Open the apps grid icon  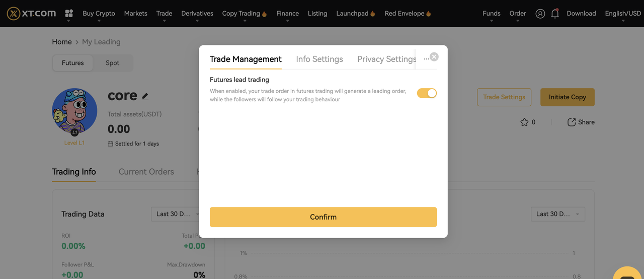pyautogui.click(x=69, y=14)
